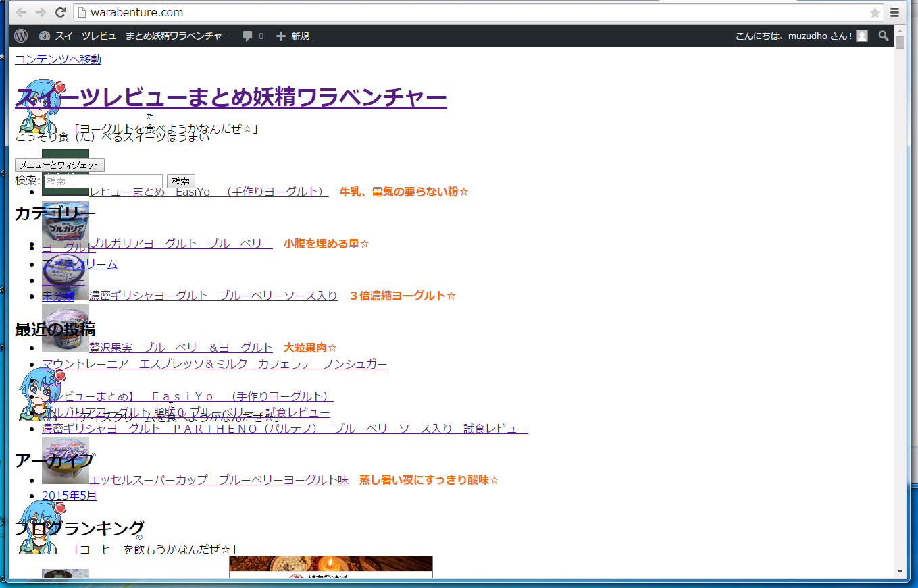
Task: Click the browser forward arrow
Action: 41,12
